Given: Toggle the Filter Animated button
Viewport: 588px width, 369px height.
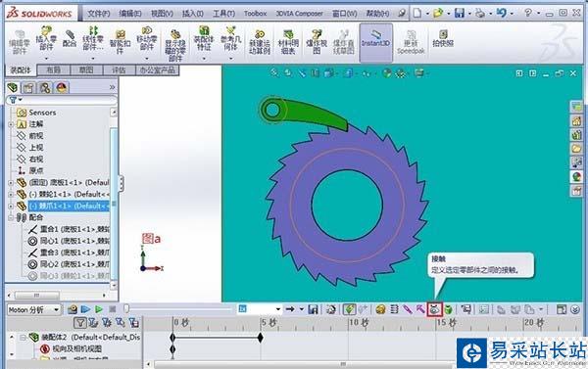Looking at the screenshot, I should 93,323.
